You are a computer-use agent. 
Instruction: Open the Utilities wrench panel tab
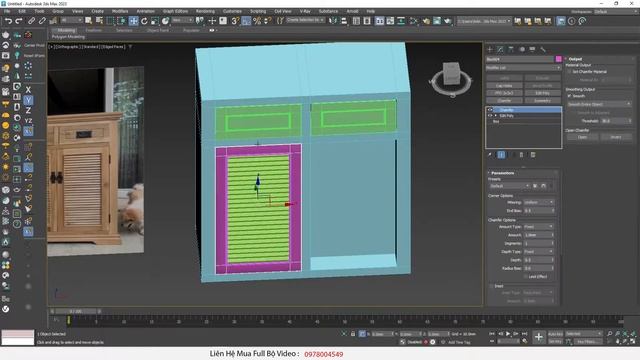(x=543, y=49)
